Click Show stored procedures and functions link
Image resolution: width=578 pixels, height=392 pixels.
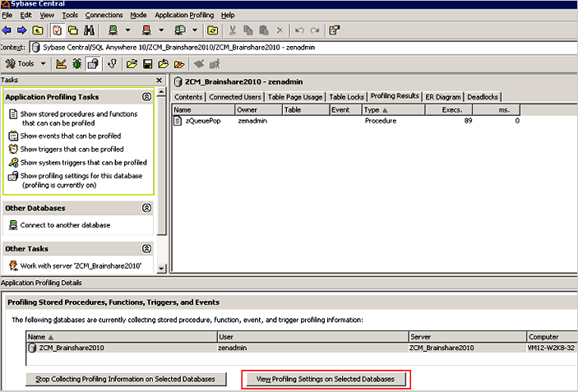[x=78, y=118]
